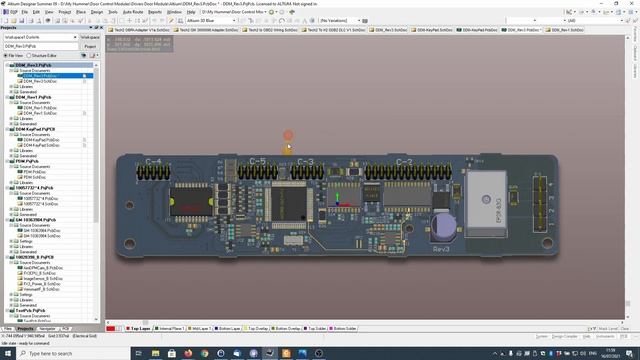Screen dimensions: 640x360
Task: Open the No Variations dropdown
Action: pyautogui.click(x=359, y=20)
